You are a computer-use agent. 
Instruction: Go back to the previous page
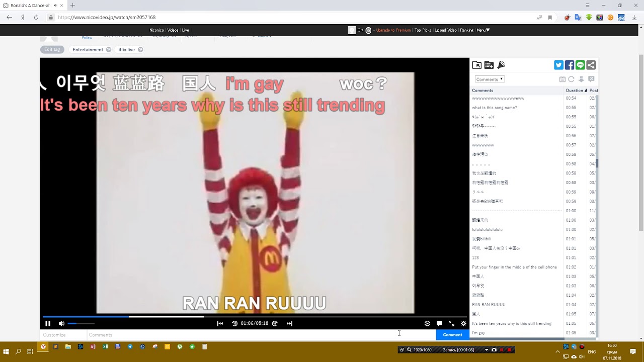[9, 17]
